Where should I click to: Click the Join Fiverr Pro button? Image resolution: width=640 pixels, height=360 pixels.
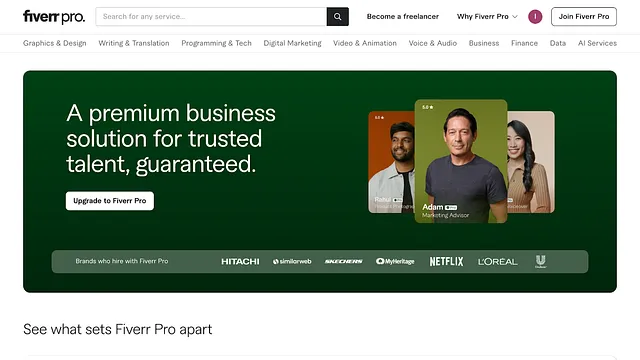point(584,17)
